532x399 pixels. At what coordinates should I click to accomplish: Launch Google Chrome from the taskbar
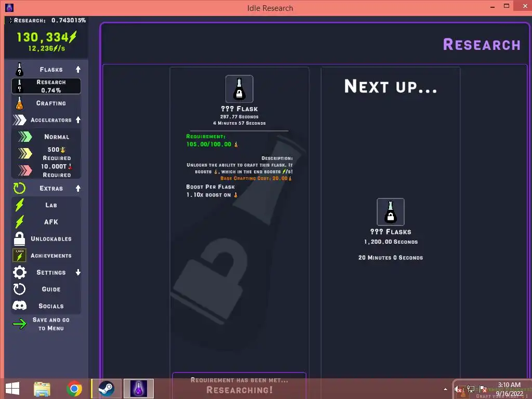[74, 389]
